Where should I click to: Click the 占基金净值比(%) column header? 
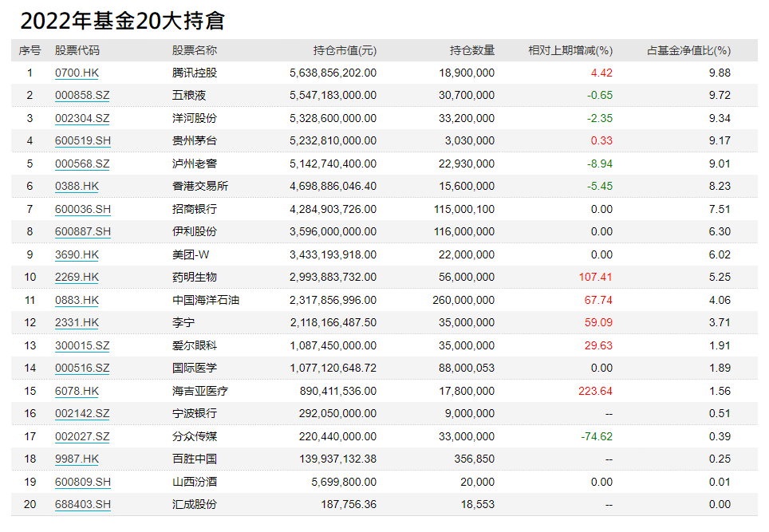point(688,50)
